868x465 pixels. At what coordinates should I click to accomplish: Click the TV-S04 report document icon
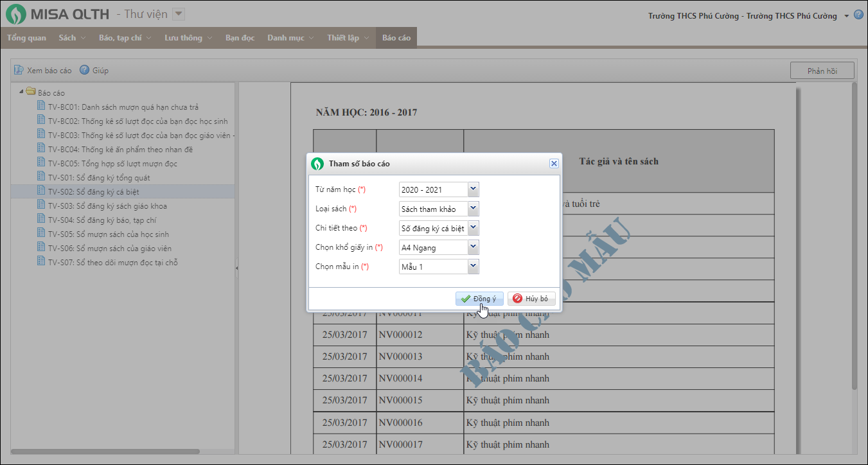(41, 220)
